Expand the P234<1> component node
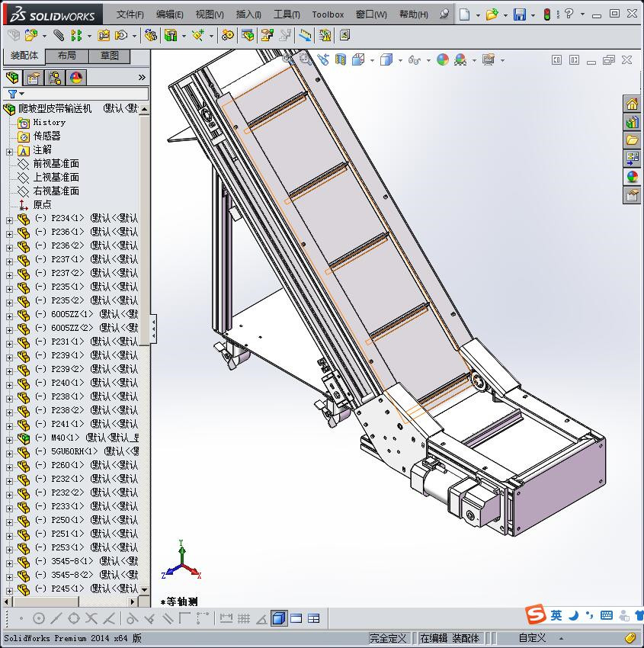644x648 pixels. 9,220
